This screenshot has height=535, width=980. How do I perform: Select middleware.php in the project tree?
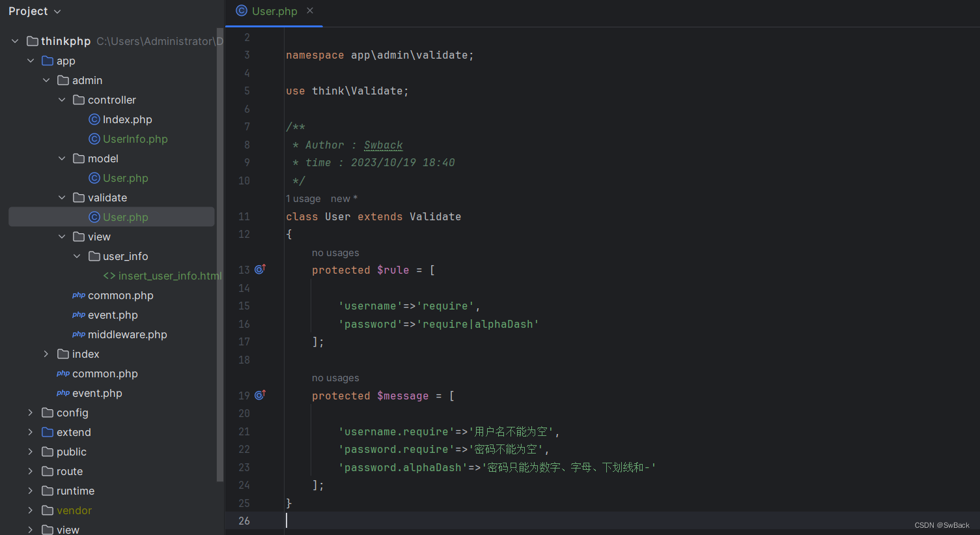pos(128,334)
